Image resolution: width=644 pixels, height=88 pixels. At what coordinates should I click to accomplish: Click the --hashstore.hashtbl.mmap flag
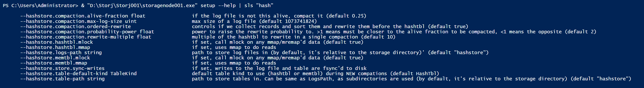55,47
